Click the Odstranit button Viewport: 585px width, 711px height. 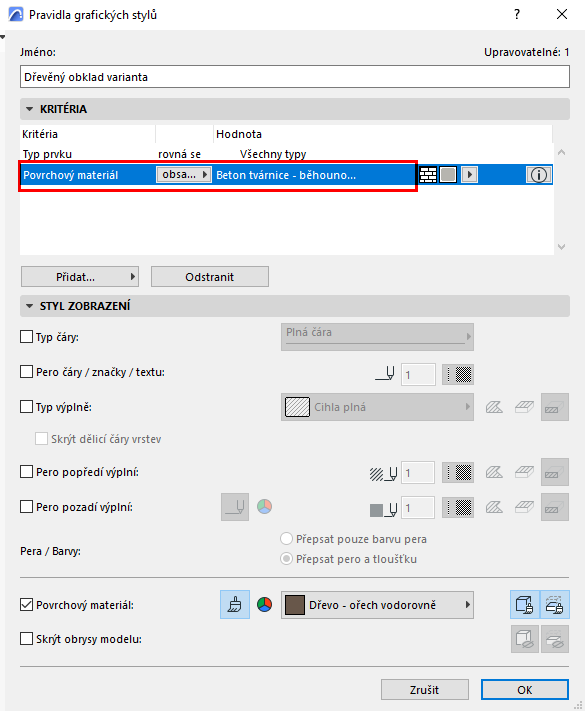point(210,277)
